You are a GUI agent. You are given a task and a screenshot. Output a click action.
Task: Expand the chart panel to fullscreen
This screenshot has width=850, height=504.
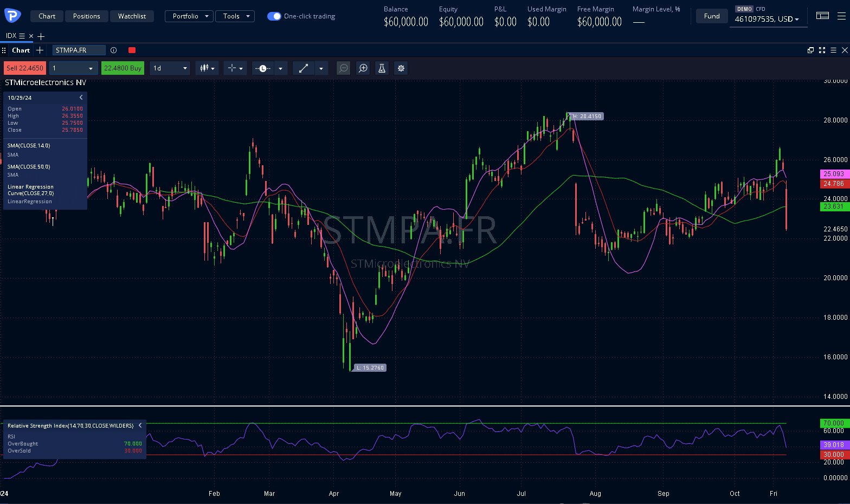click(822, 50)
